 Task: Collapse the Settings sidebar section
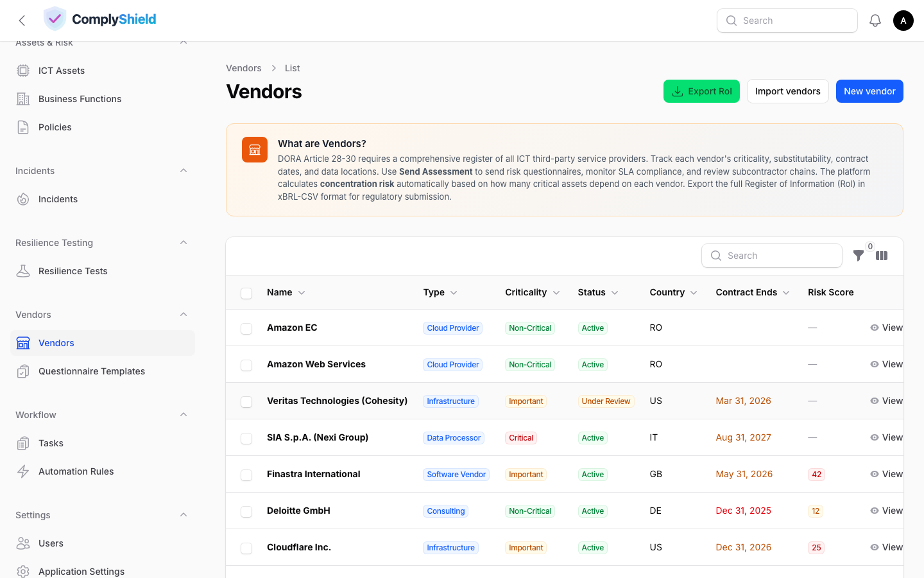(184, 515)
